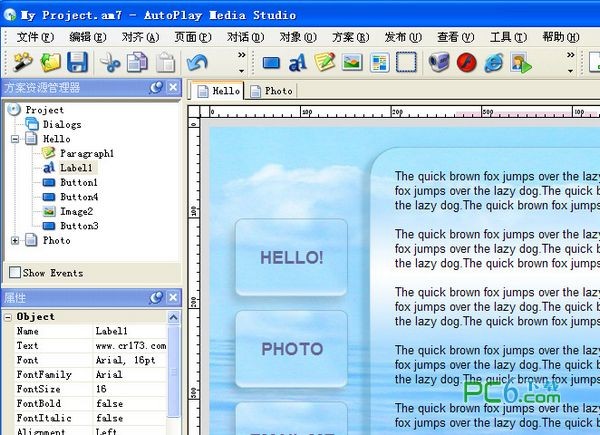This screenshot has height=435, width=600.
Task: Edit the FontSize value 16
Action: [130, 389]
